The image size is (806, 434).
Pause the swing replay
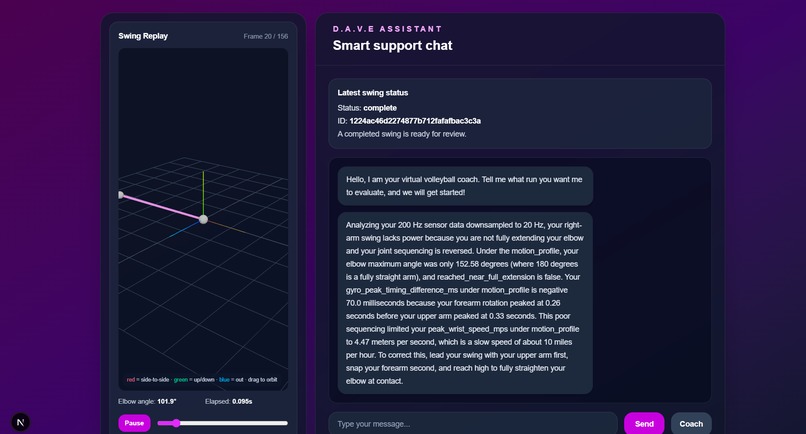tap(134, 423)
